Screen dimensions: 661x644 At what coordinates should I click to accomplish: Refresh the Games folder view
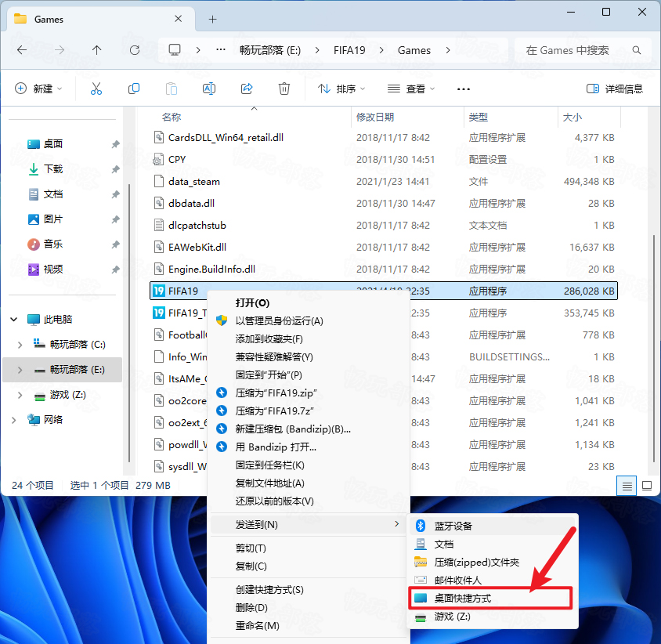click(x=135, y=50)
